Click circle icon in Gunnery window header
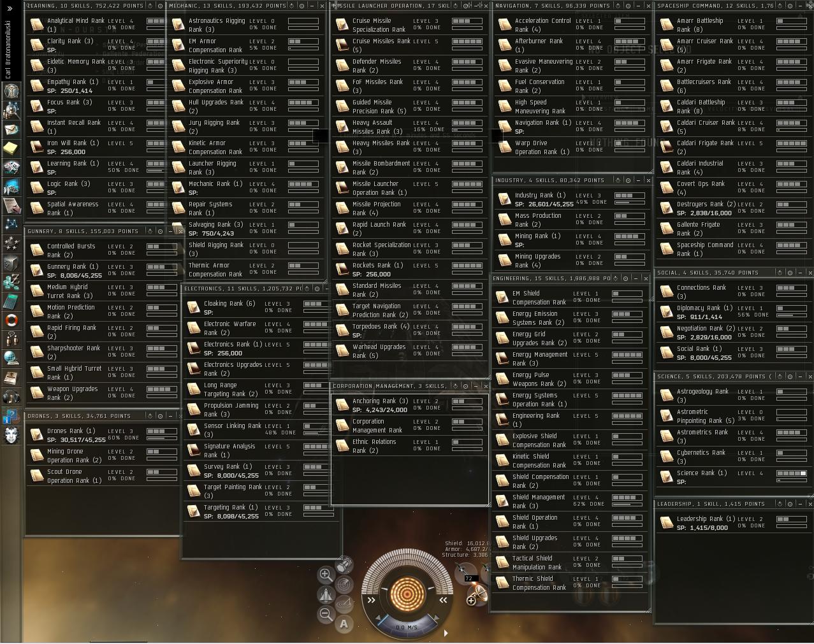Image resolution: width=814 pixels, height=644 pixels. coord(160,231)
